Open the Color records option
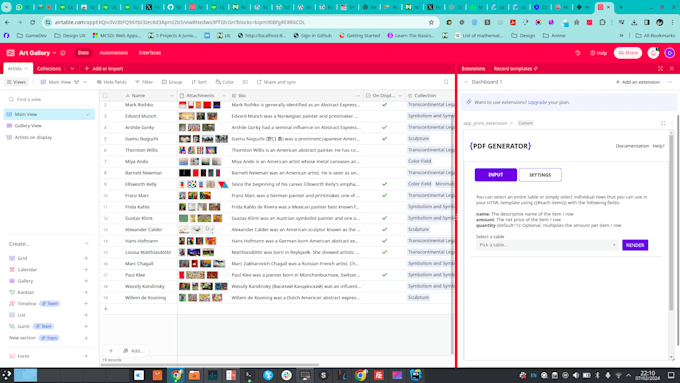Viewport: 680px width, 383px height. tap(225, 82)
